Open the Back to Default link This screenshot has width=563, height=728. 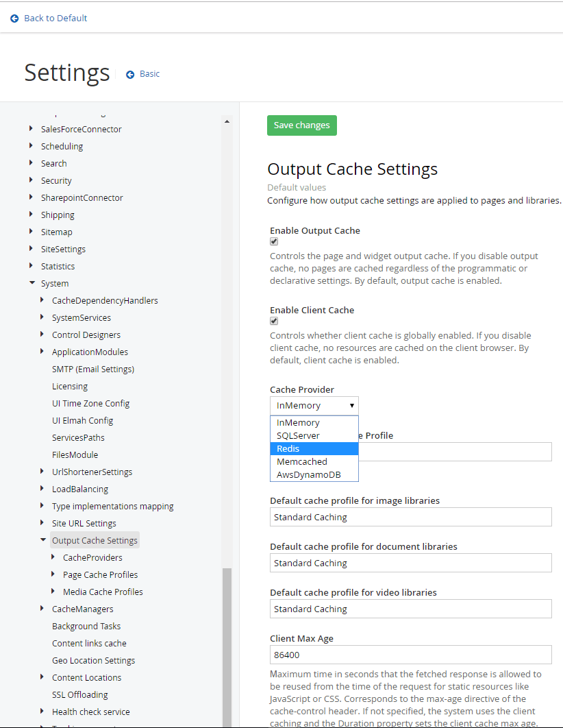click(55, 18)
